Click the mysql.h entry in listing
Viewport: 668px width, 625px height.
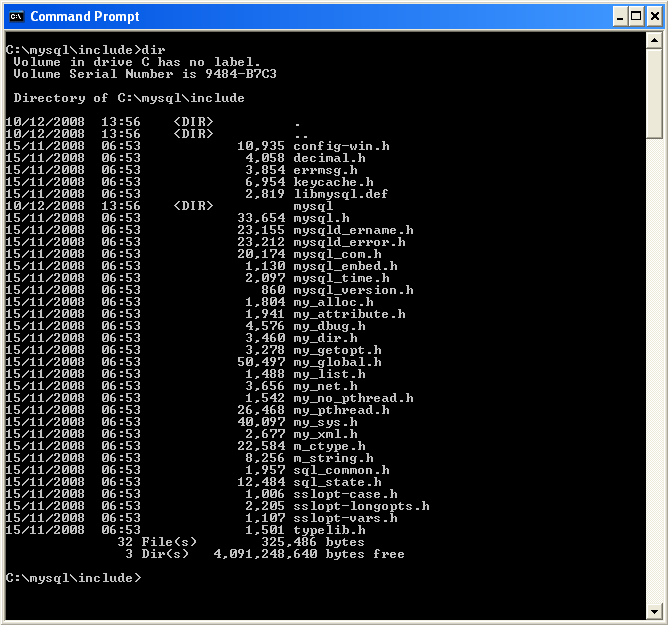click(x=321, y=218)
